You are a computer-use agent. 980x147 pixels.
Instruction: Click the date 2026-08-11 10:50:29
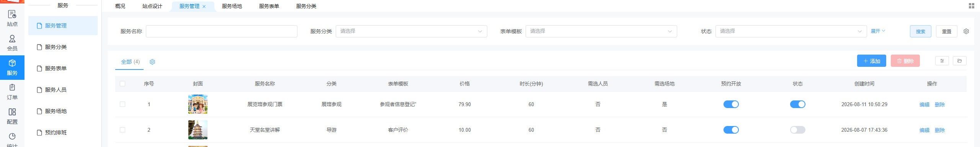click(x=864, y=104)
